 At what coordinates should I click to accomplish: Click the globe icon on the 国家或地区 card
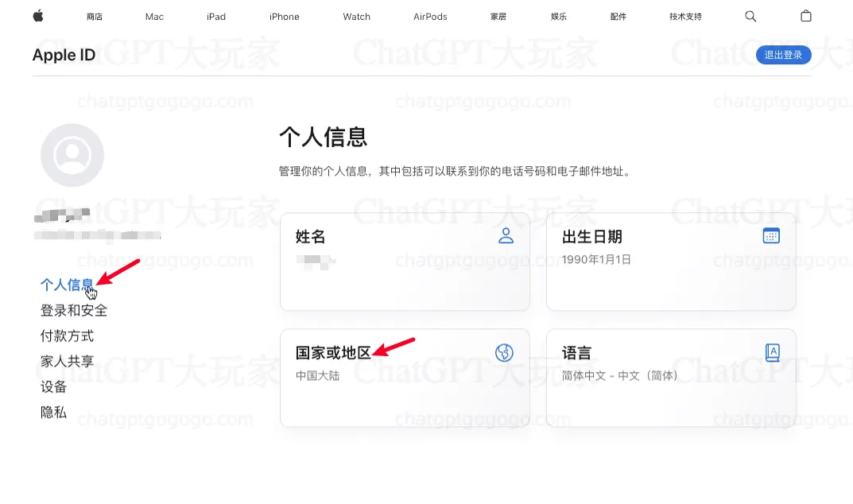(x=503, y=352)
